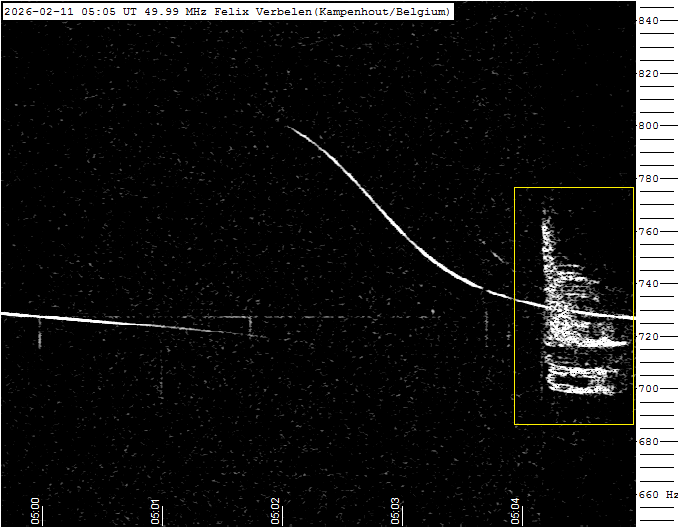Click the yellow selection rectangle's top edge

tap(574, 187)
